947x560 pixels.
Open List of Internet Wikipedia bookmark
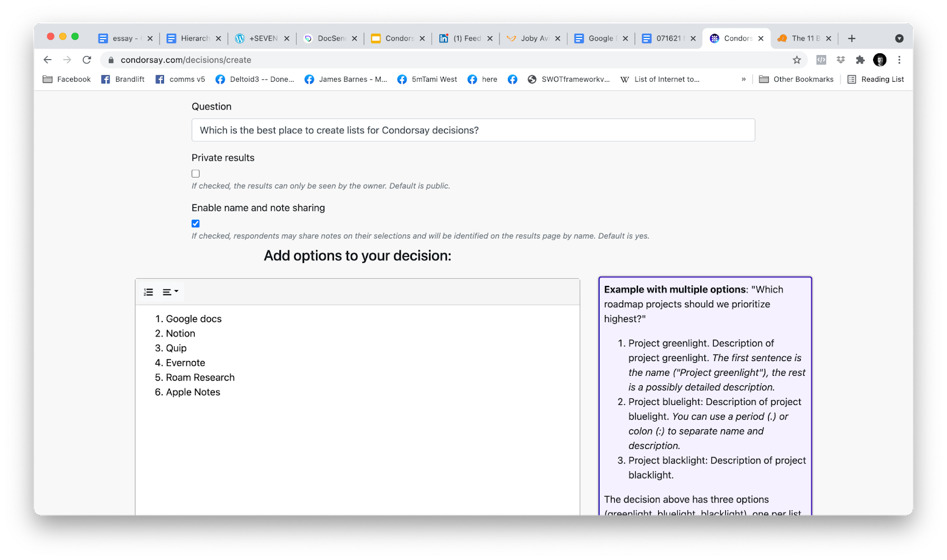660,79
